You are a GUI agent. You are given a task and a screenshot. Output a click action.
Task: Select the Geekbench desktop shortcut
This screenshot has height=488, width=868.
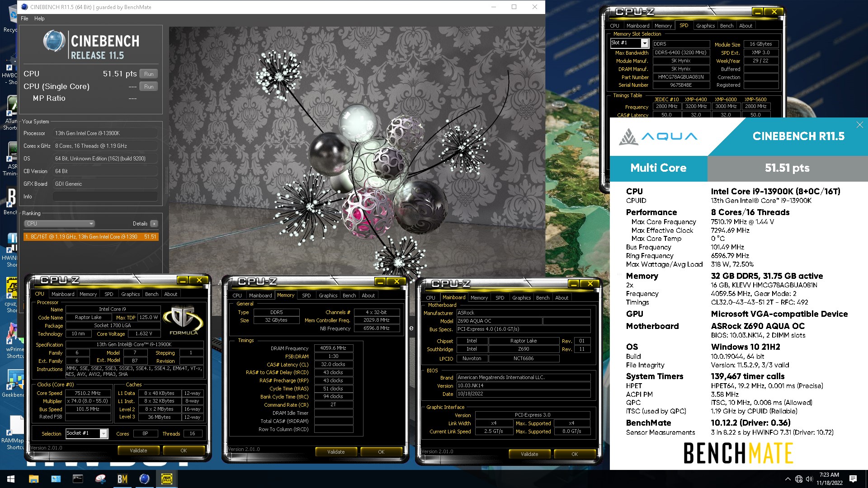click(x=12, y=383)
